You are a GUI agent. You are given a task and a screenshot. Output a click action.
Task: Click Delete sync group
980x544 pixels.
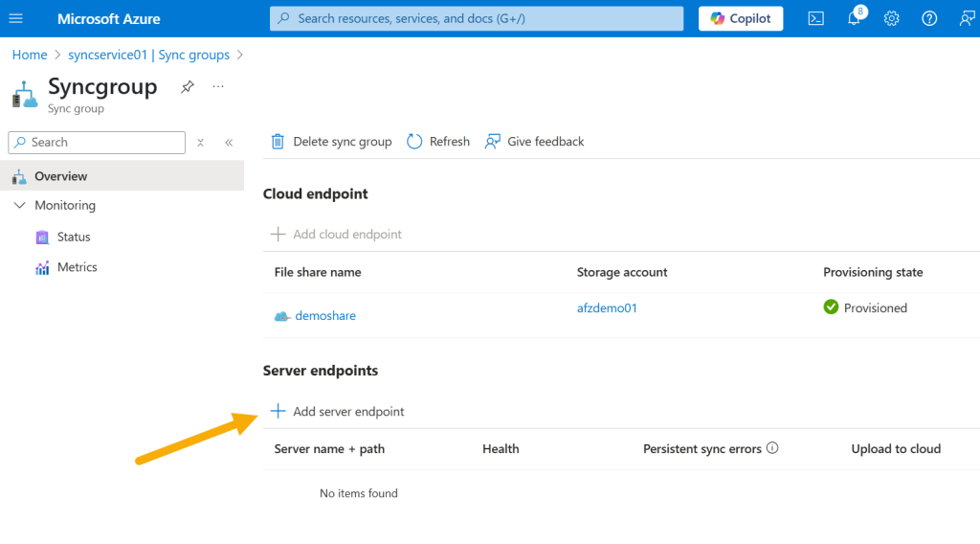click(x=331, y=142)
